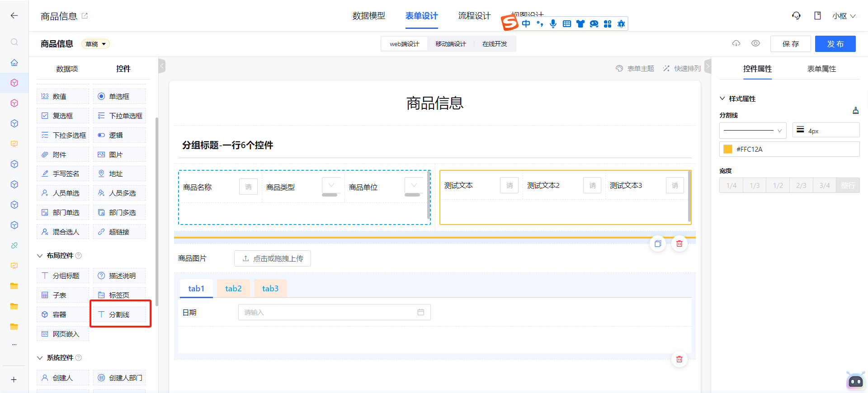This screenshot has height=393, width=868.
Task: Add the 标签页 tab control
Action: pos(119,295)
